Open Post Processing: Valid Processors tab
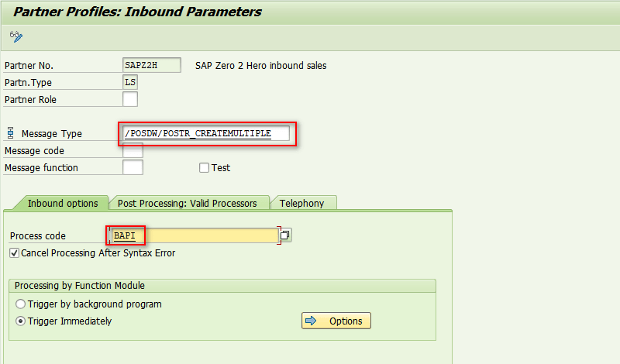Viewport: 620px width, 364px height. (x=187, y=203)
